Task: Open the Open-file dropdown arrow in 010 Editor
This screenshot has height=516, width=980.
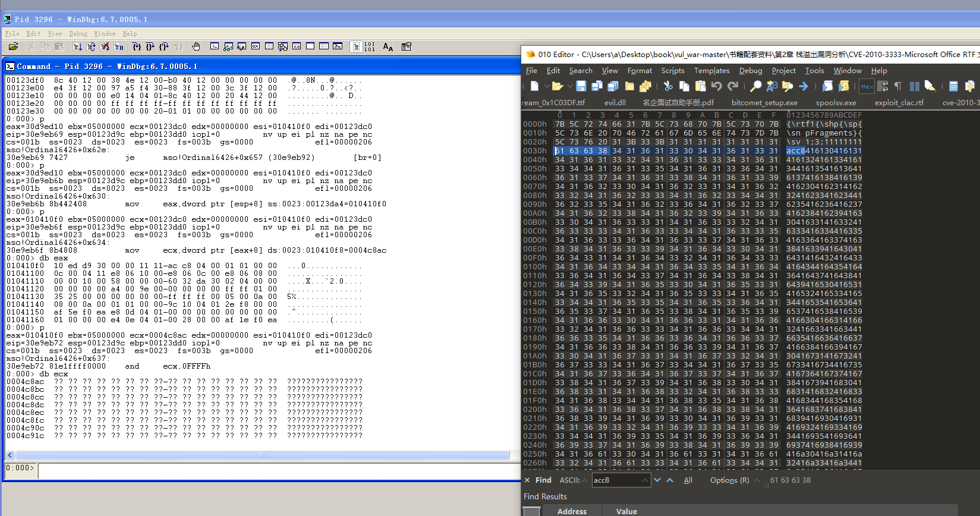Action: coord(570,87)
